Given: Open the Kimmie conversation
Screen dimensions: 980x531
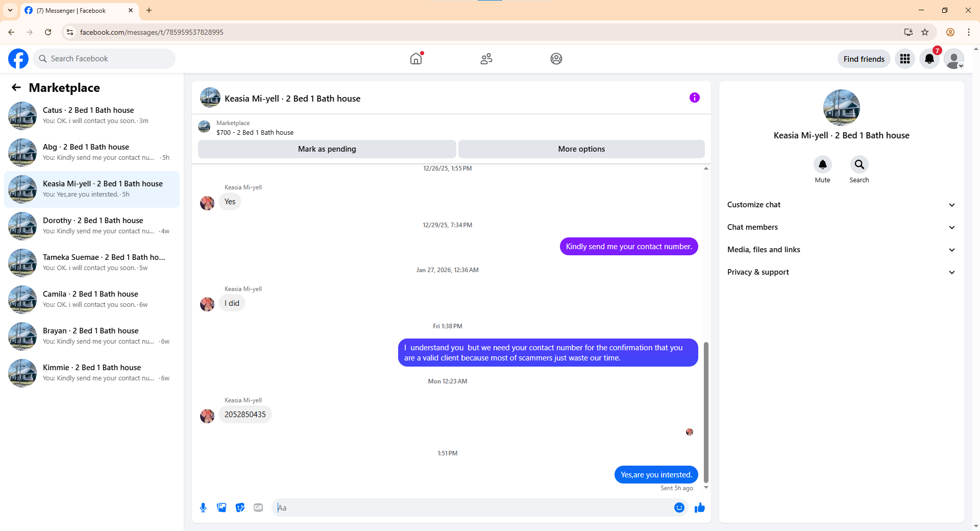Looking at the screenshot, I should [x=92, y=373].
